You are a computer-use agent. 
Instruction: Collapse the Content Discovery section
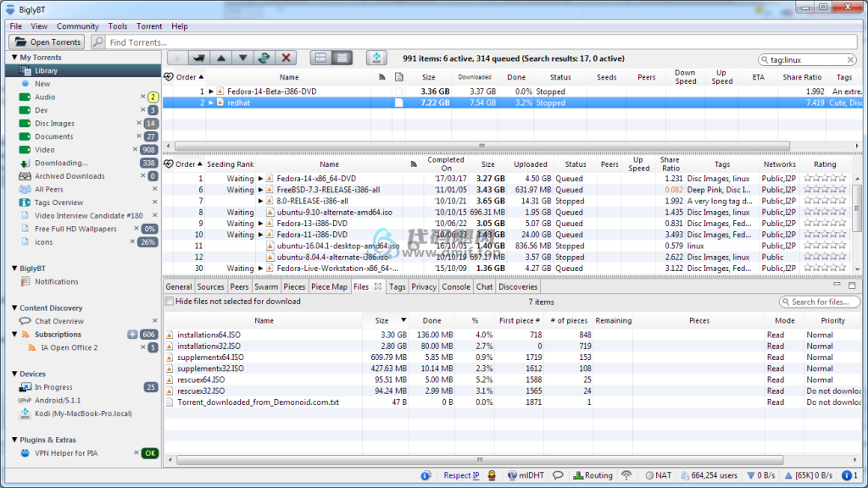click(14, 308)
